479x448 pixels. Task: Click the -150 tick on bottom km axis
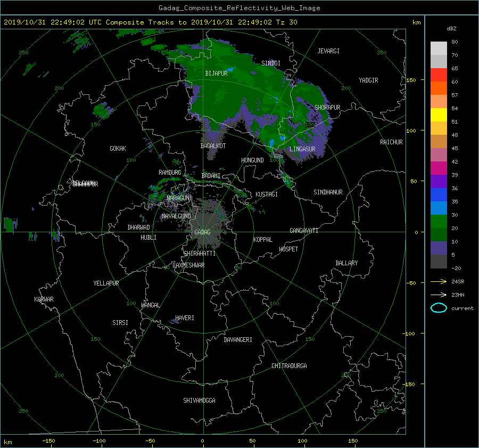(48, 441)
